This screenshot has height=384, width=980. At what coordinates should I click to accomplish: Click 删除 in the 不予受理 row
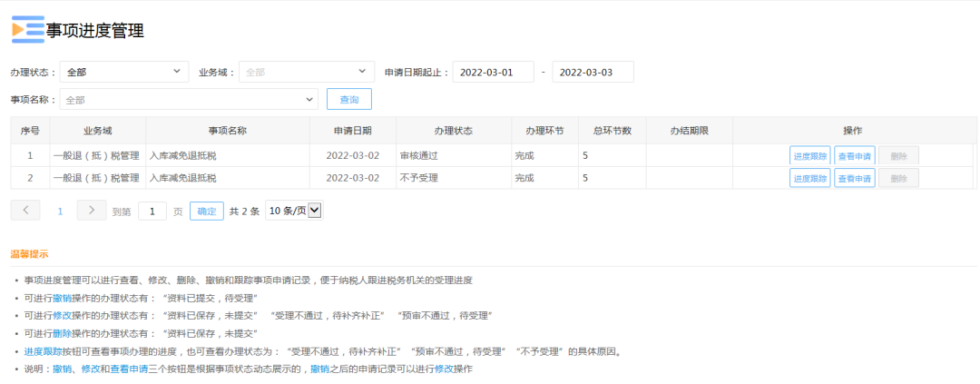pos(898,178)
